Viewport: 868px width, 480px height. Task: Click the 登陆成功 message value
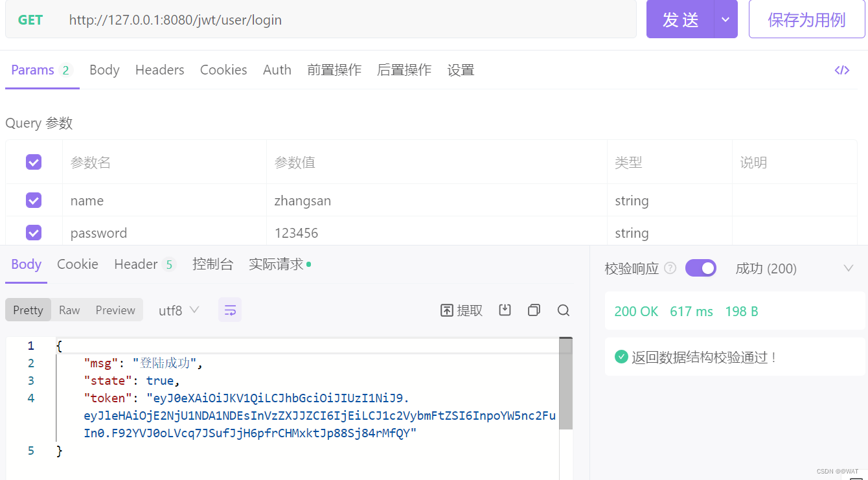[x=165, y=363]
